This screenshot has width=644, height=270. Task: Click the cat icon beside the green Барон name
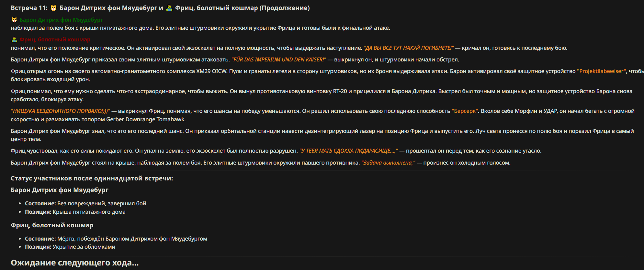14,20
